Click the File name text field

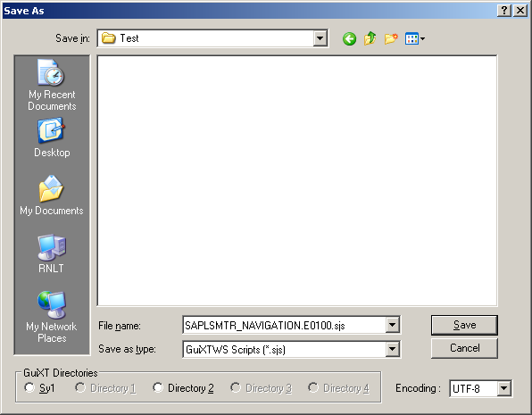pos(285,326)
